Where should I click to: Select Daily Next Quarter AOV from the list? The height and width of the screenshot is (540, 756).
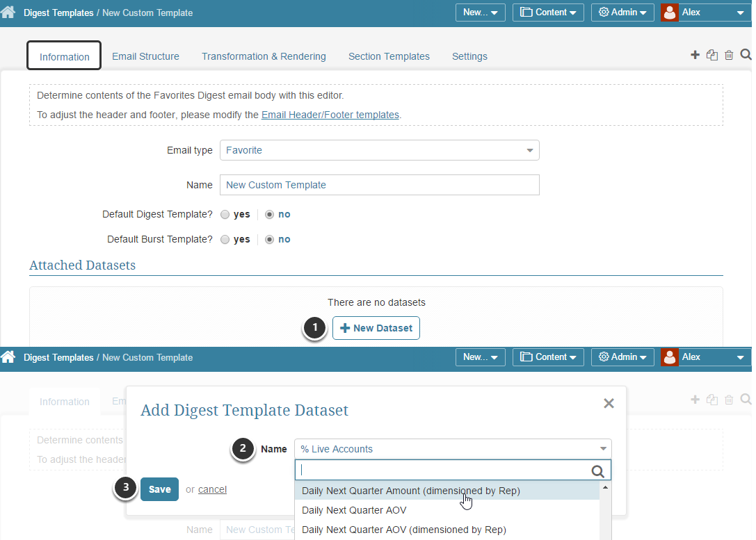(354, 510)
